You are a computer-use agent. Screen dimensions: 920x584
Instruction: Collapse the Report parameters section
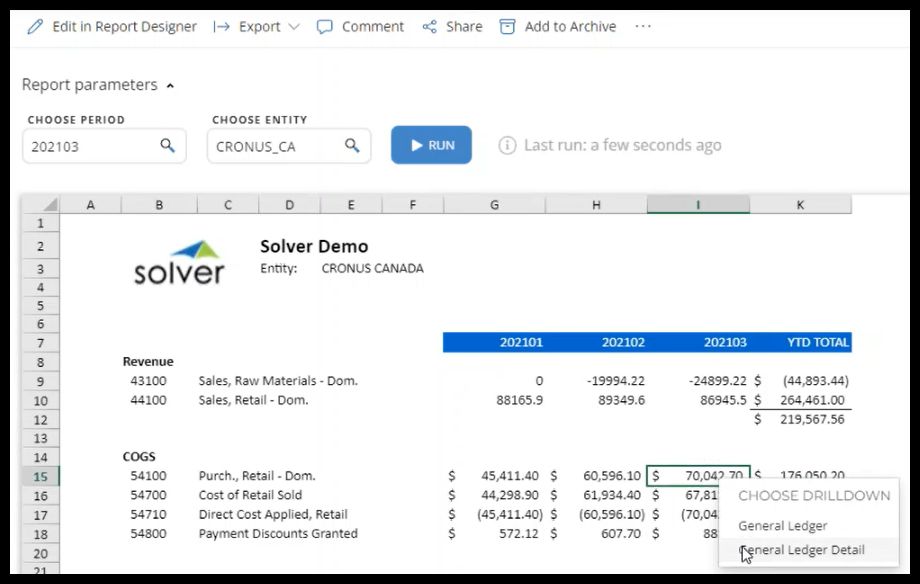click(x=170, y=86)
